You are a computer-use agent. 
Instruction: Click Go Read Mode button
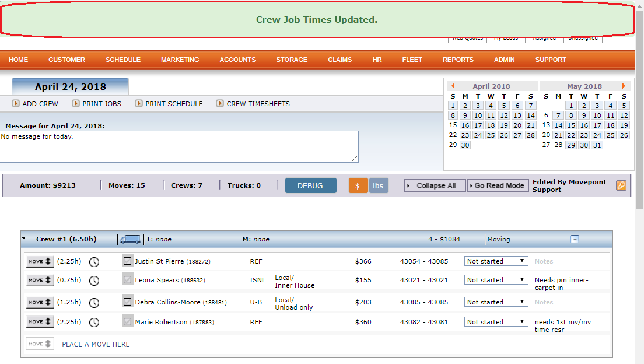point(498,185)
